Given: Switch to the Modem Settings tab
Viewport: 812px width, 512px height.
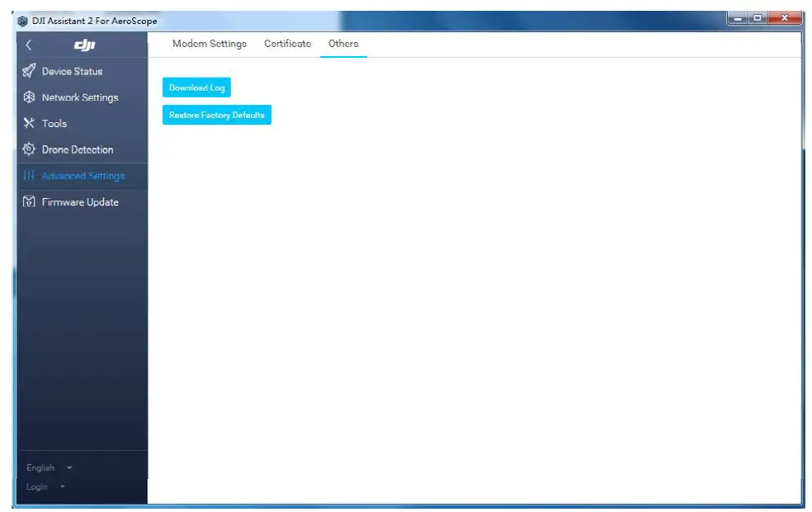Looking at the screenshot, I should (209, 44).
